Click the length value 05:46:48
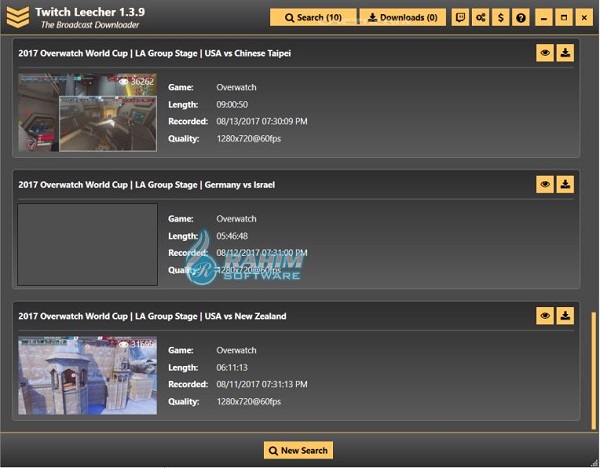Screen dimensions: 600x468 232,236
